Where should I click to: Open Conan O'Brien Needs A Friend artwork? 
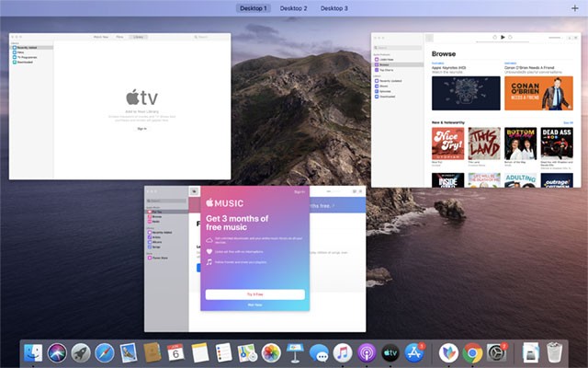tap(538, 93)
